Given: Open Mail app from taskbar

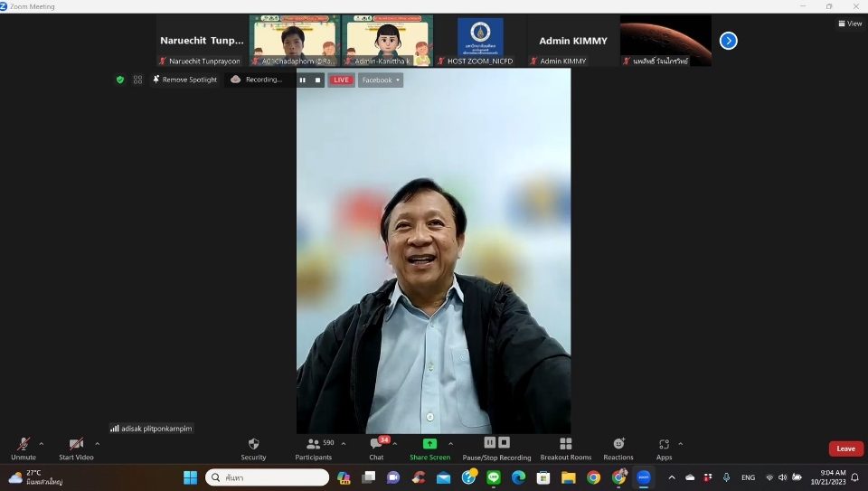Looking at the screenshot, I should point(443,477).
